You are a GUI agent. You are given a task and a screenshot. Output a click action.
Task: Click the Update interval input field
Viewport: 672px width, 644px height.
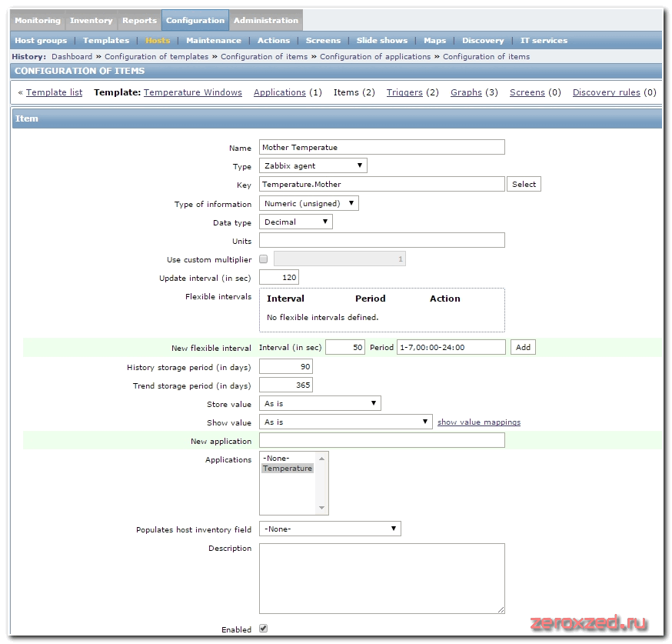tap(279, 278)
